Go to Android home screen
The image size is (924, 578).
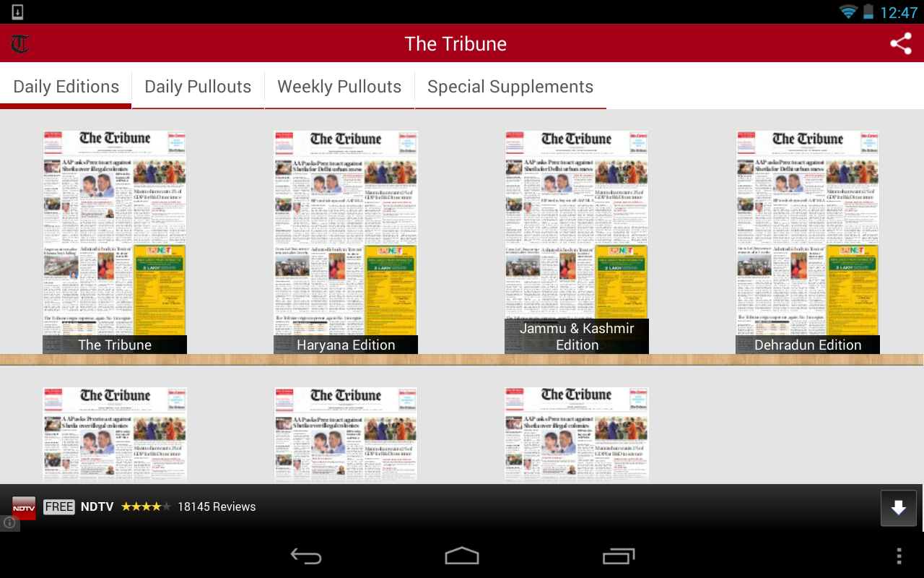462,556
